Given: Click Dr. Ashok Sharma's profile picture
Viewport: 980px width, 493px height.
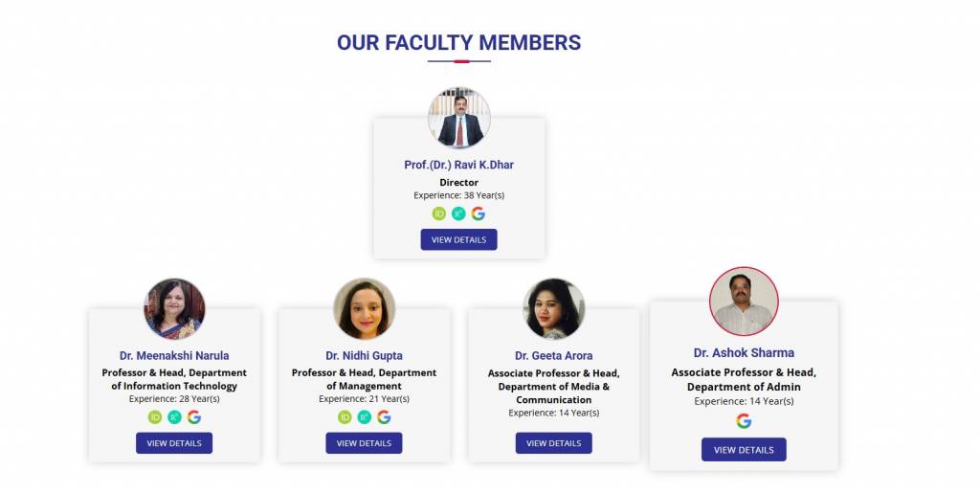Looking at the screenshot, I should tap(744, 302).
